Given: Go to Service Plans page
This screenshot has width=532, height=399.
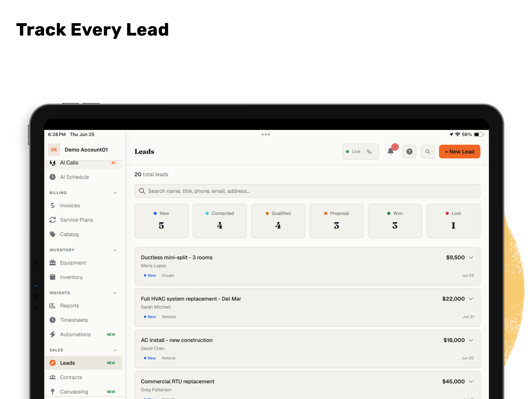Looking at the screenshot, I should [83, 220].
